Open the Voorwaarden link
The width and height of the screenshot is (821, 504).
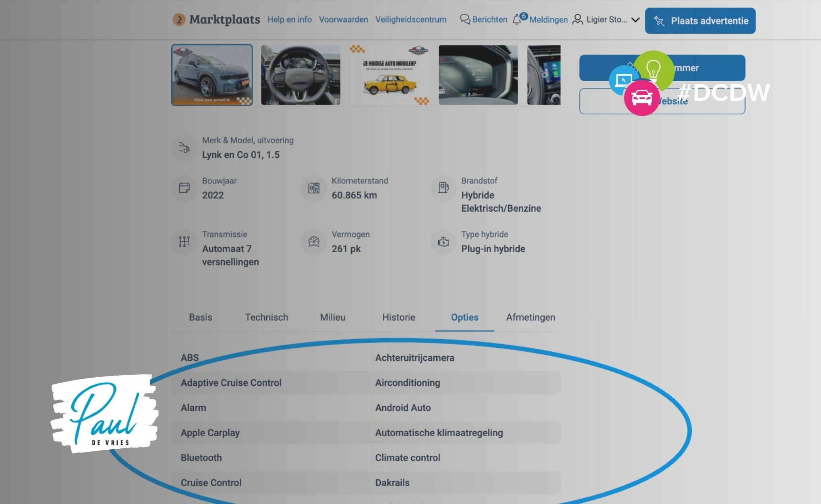344,19
